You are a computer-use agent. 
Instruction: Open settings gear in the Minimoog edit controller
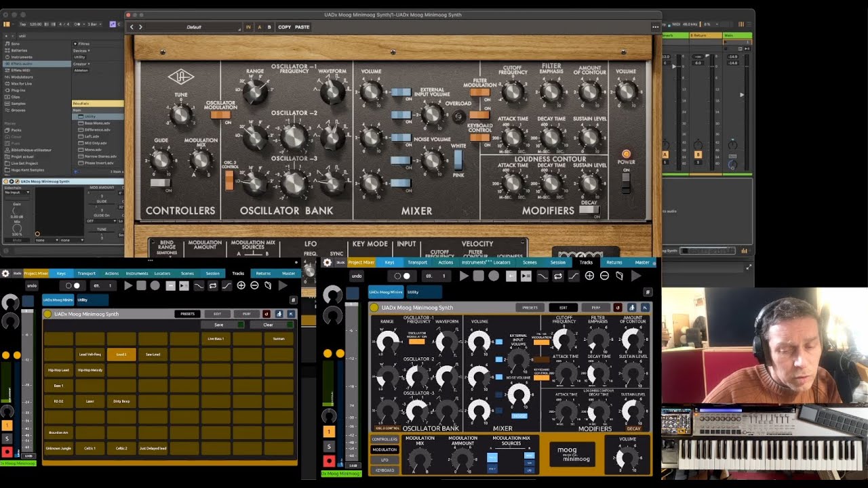(x=328, y=262)
